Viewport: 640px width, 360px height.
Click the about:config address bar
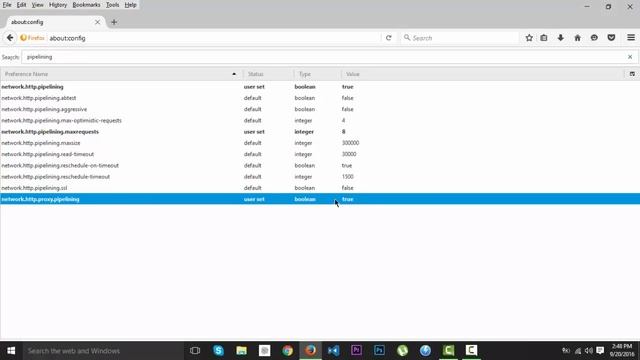(x=214, y=38)
